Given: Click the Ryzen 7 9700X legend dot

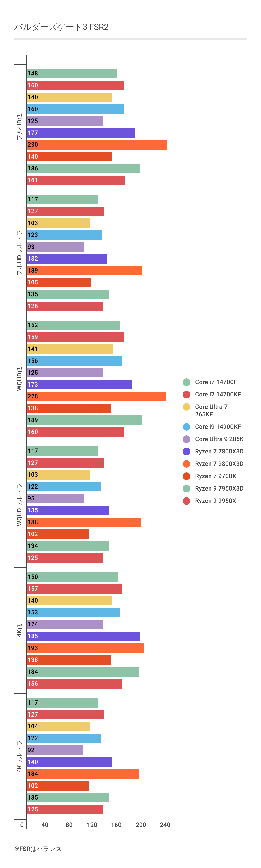Looking at the screenshot, I should (x=186, y=476).
